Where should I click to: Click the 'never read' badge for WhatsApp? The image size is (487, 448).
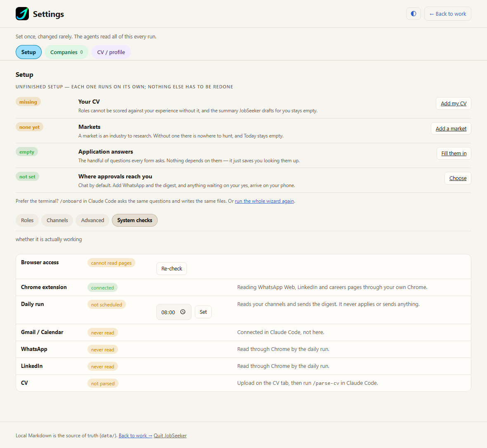tap(102, 349)
